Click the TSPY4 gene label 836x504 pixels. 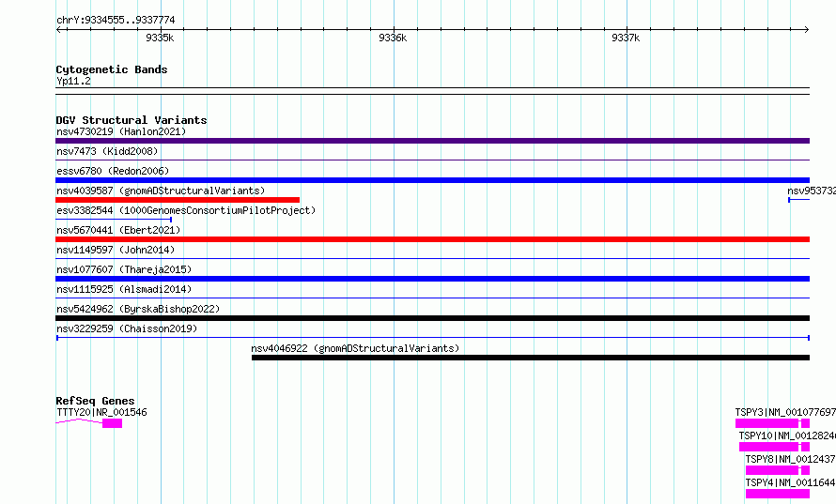tap(790, 482)
